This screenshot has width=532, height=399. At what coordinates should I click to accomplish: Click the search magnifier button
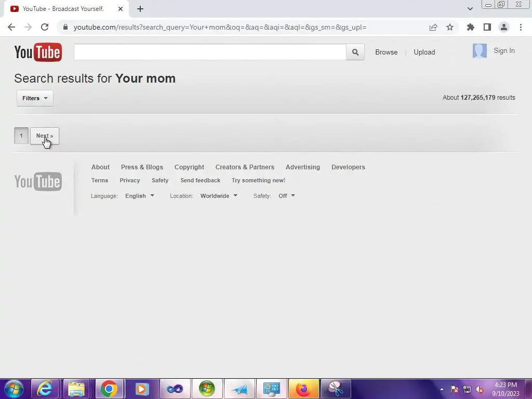(355, 52)
